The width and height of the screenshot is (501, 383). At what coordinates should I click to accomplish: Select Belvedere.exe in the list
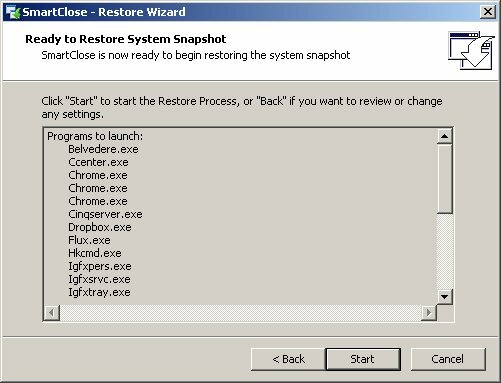click(103, 149)
